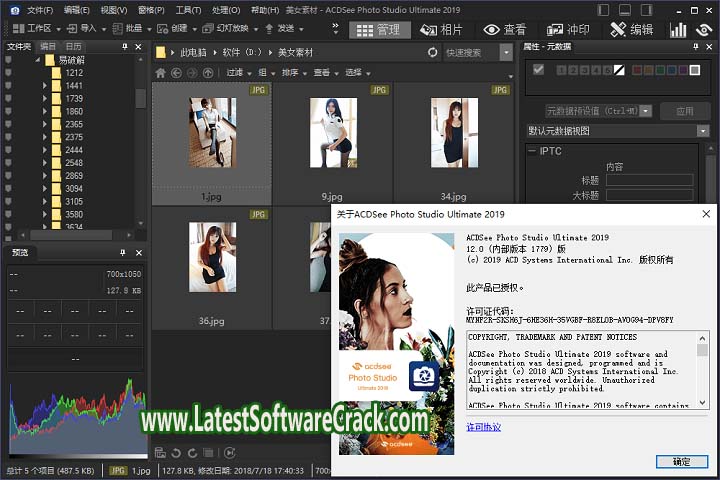Set rating 3 in Properties panel
The height and width of the screenshot is (480, 720).
coord(584,70)
